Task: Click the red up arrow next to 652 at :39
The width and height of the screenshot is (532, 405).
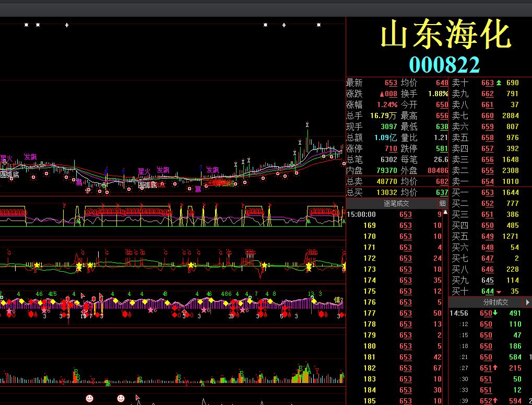Action: [x=495, y=401]
